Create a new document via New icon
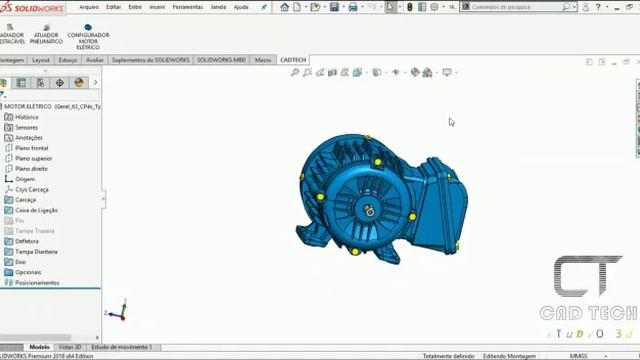Image resolution: width=640 pixels, height=360 pixels. pyautogui.click(x=297, y=7)
